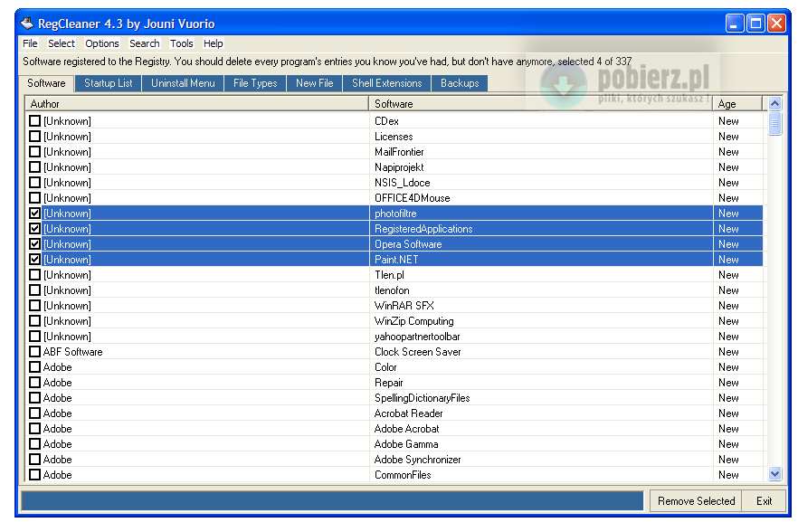Switch to the Startup List tab

[108, 83]
